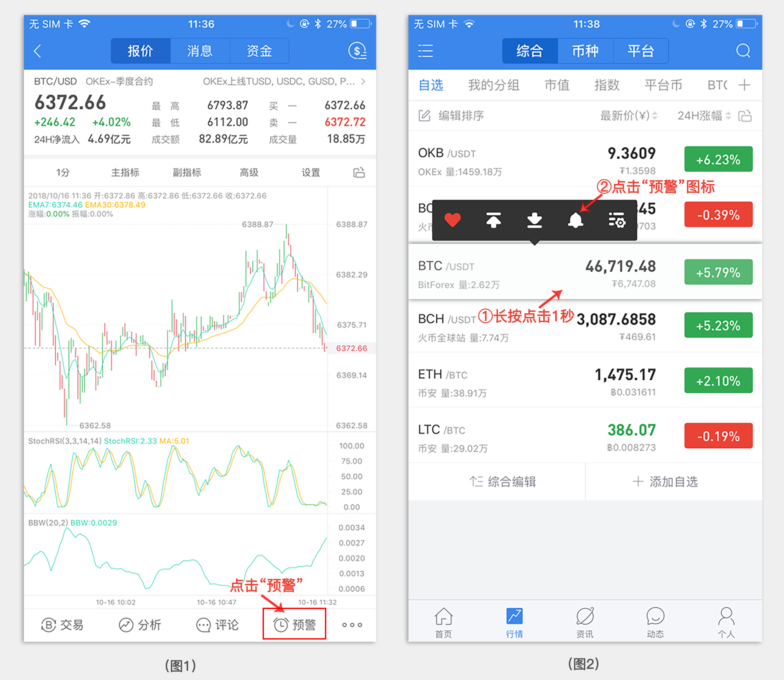Switch to the 资金 tab
Viewport: 784px width, 680px height.
[x=259, y=51]
